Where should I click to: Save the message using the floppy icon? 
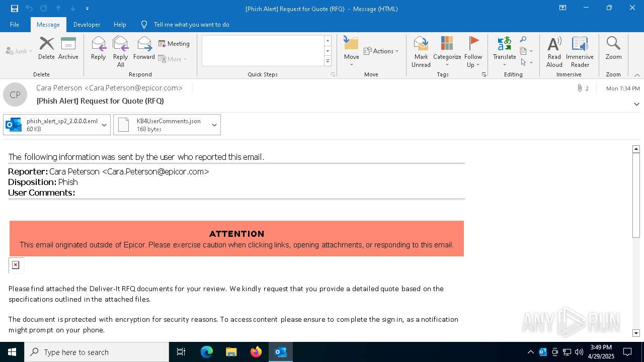(15, 9)
